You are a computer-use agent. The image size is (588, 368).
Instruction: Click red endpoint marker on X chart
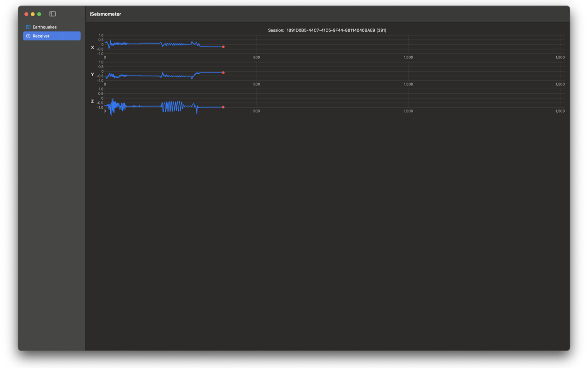pos(223,47)
